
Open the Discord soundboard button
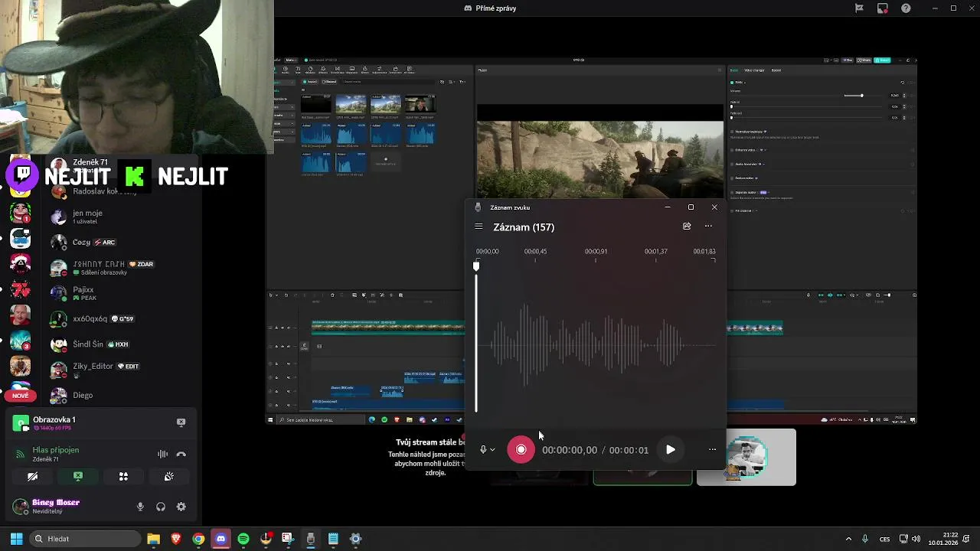coord(168,476)
